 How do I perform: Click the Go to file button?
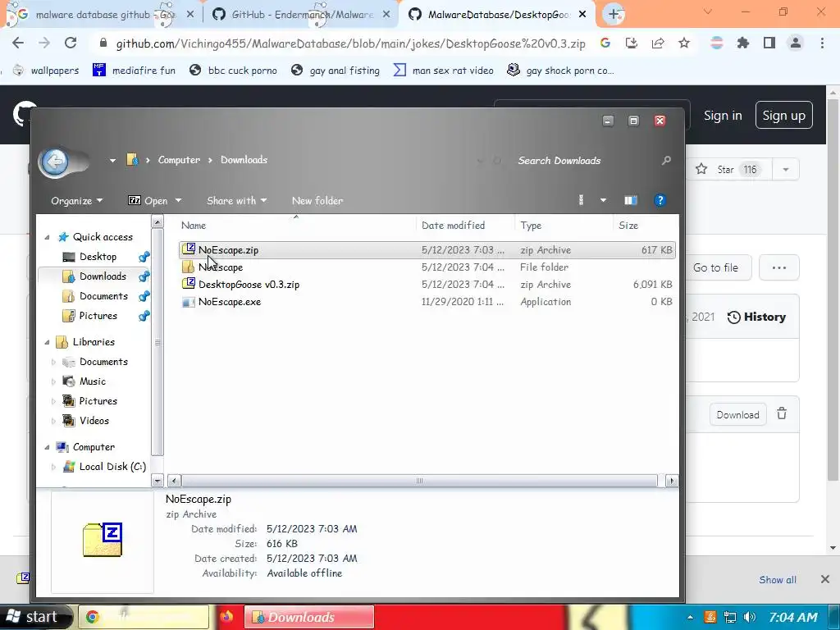(717, 267)
